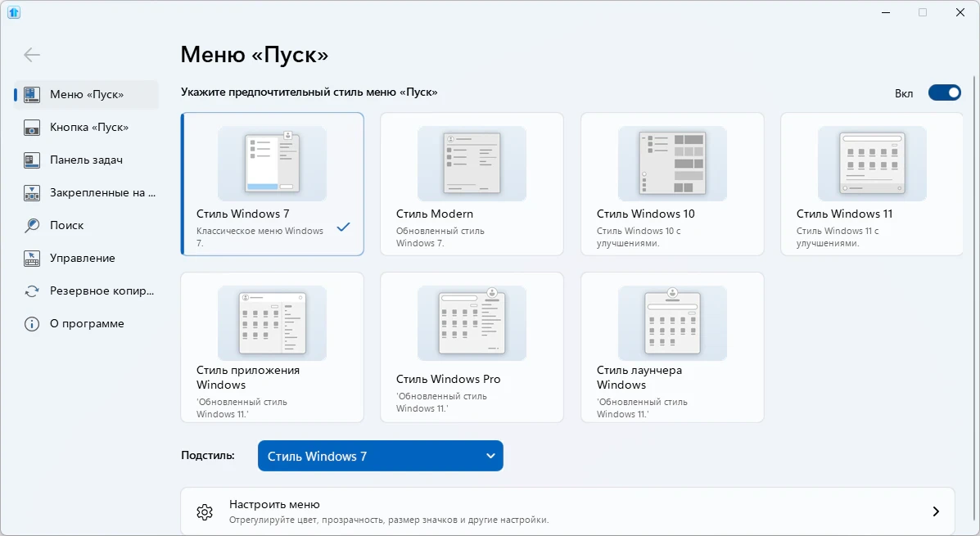Click the Modern style preview image
The height and width of the screenshot is (536, 980).
pos(472,163)
